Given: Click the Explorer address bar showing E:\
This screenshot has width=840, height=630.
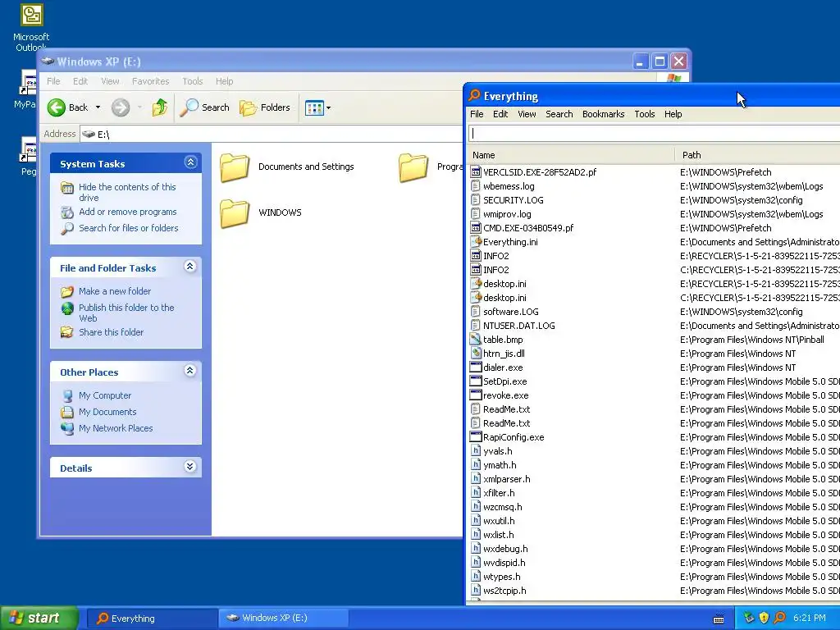Looking at the screenshot, I should (272, 134).
